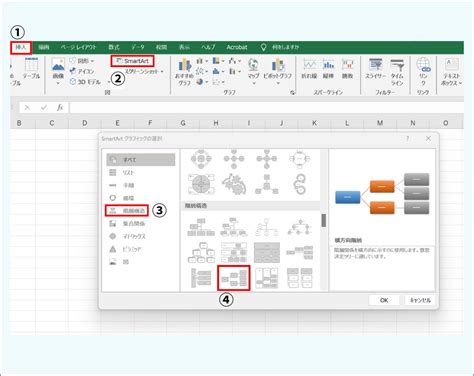
Task: Click the アイコン icons button
Action: click(x=82, y=71)
